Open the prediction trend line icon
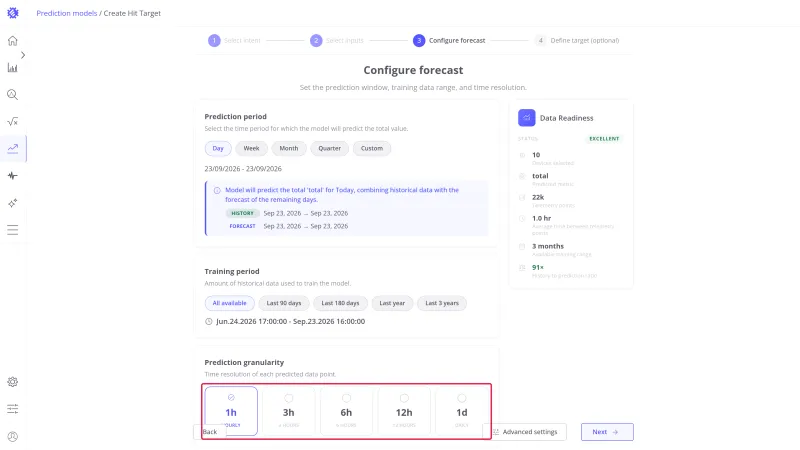Viewport: 800px width, 450px height. tap(13, 148)
